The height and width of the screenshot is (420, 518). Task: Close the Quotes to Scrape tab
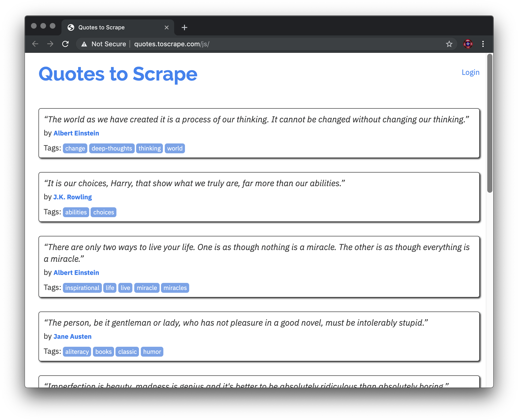(x=167, y=27)
